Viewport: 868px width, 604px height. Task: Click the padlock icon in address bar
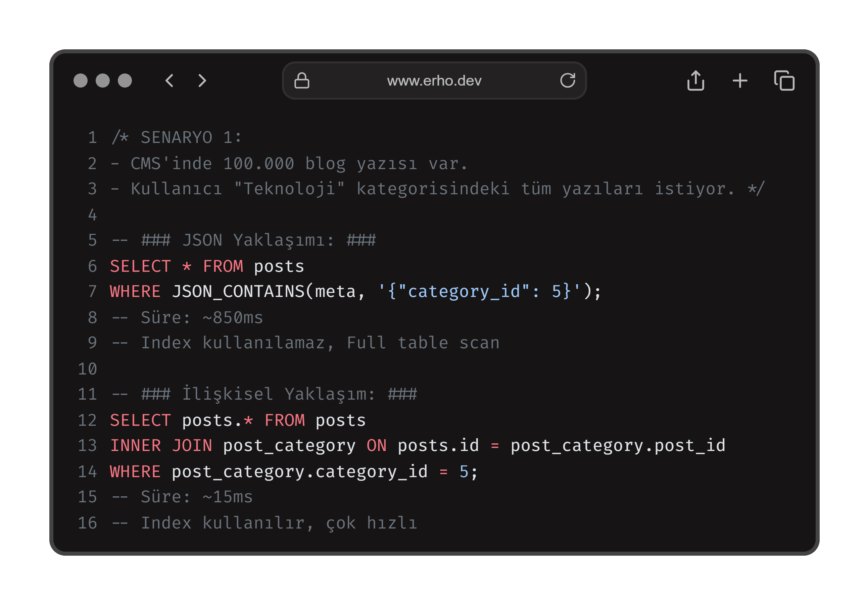pyautogui.click(x=302, y=81)
